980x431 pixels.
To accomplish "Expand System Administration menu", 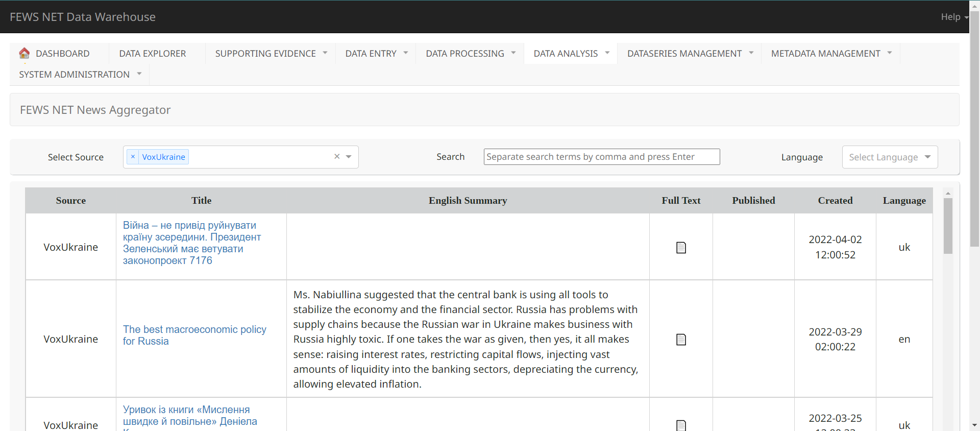I will (x=80, y=75).
